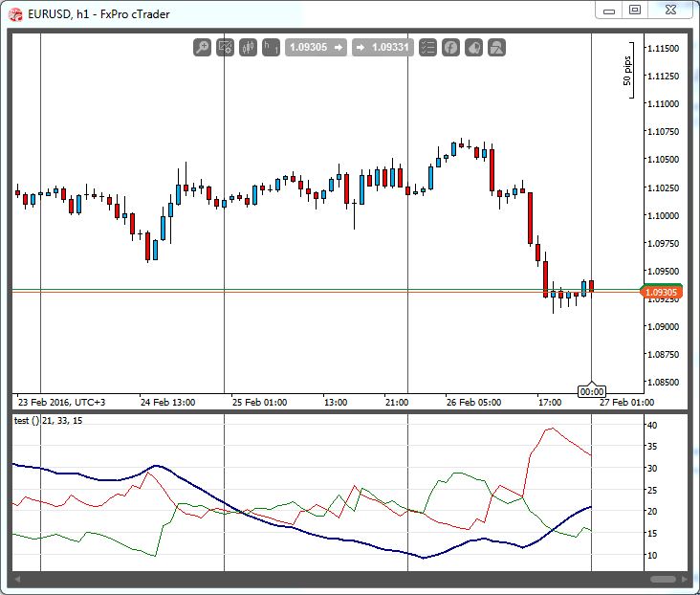Click the horizontal scrollbar thumb
Screen dimensions: 700x595
(663, 580)
